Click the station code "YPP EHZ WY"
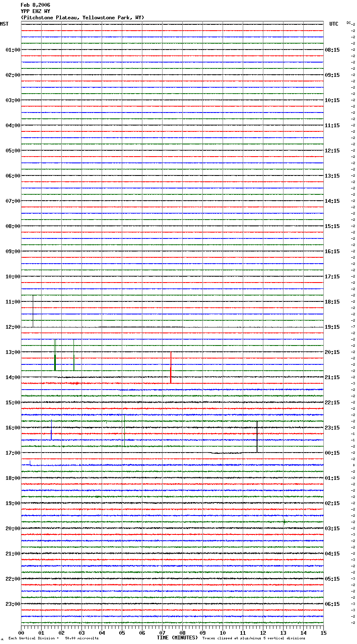The width and height of the screenshot is (357, 644). [35, 11]
